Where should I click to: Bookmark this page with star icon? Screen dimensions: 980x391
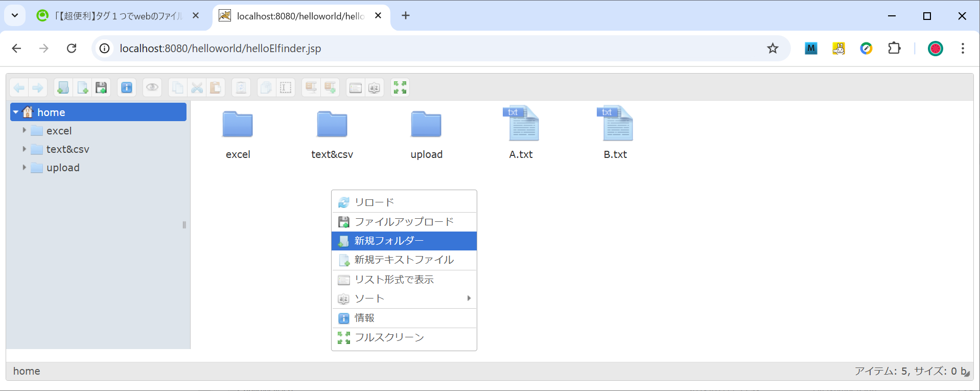tap(773, 48)
